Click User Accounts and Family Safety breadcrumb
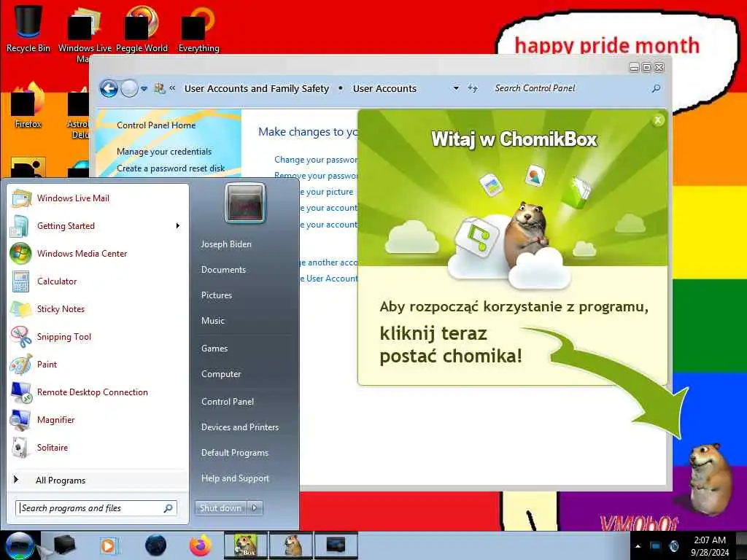This screenshot has height=560, width=747. pos(257,88)
